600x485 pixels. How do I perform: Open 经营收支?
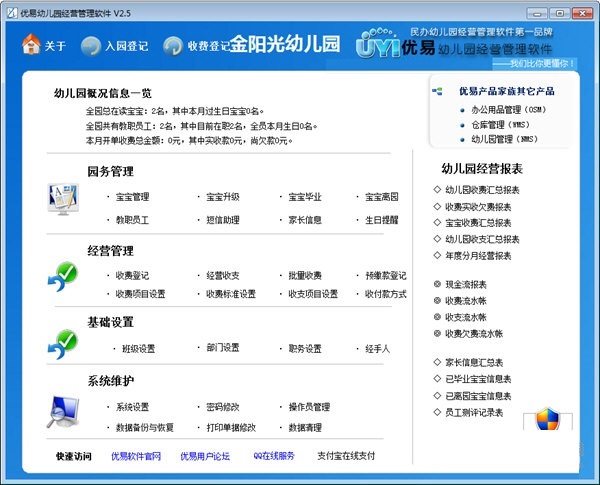point(223,276)
